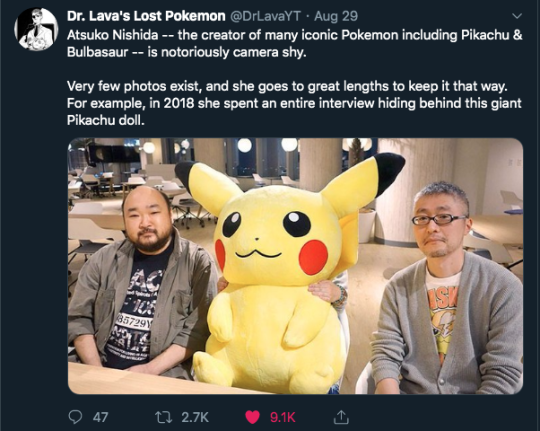Open the Aug 29 timestamp permalink
This screenshot has width=540, height=431.
pos(336,16)
